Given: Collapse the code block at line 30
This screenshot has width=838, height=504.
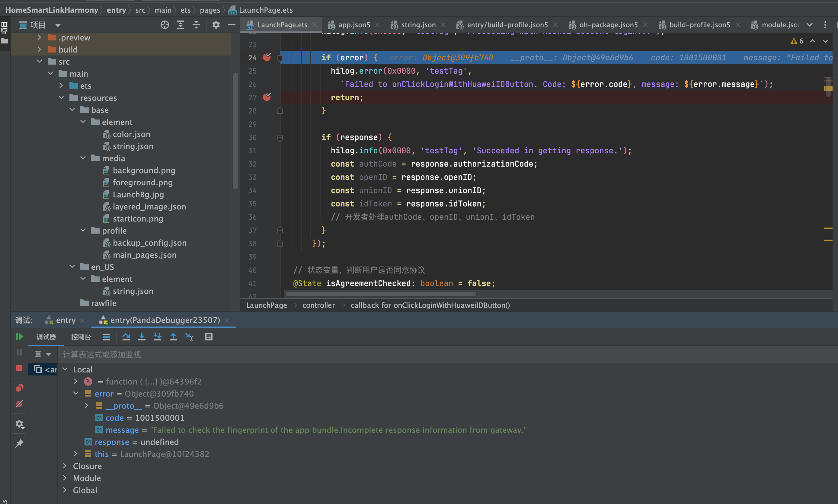Looking at the screenshot, I should (x=280, y=137).
